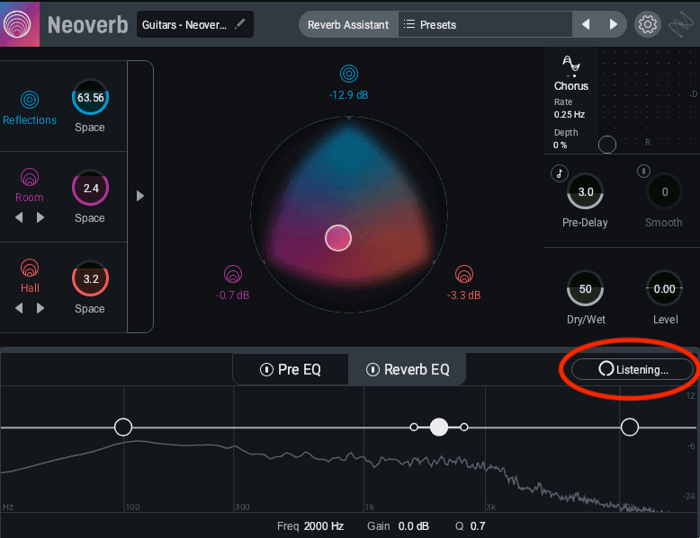The width and height of the screenshot is (700, 538).
Task: Toggle the Pre EQ power button
Action: tap(267, 370)
